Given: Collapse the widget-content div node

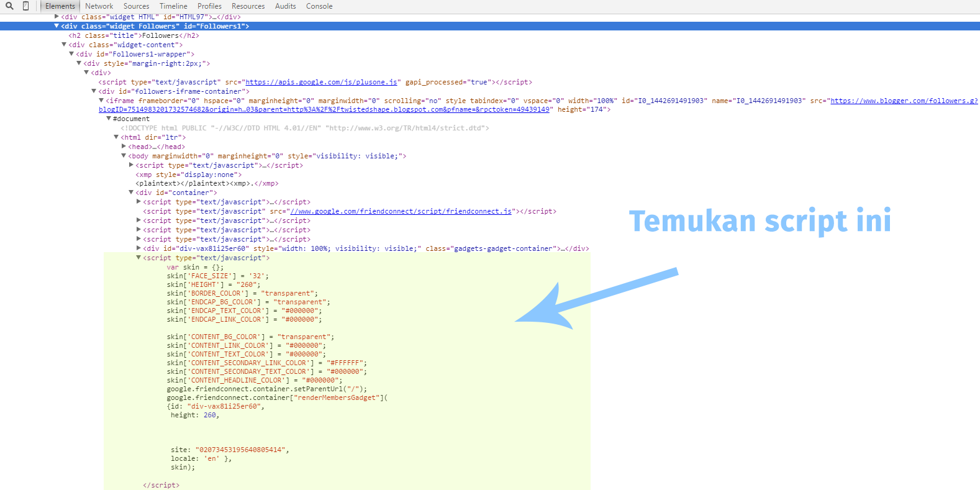Looking at the screenshot, I should coord(64,45).
